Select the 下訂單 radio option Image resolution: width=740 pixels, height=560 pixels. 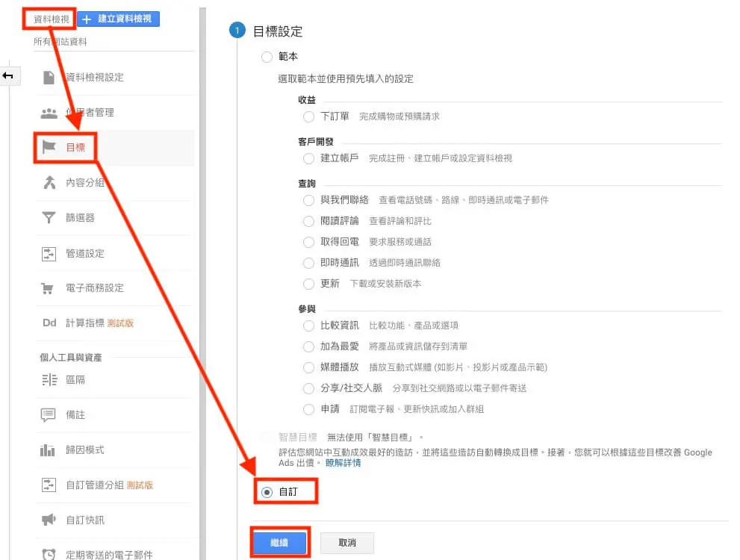(308, 116)
